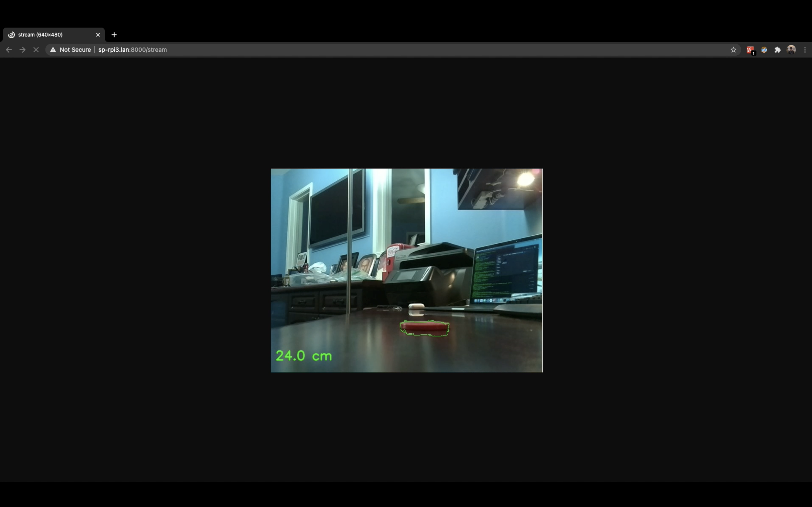Open the red Todoist extension icon
The width and height of the screenshot is (812, 507).
(x=750, y=50)
